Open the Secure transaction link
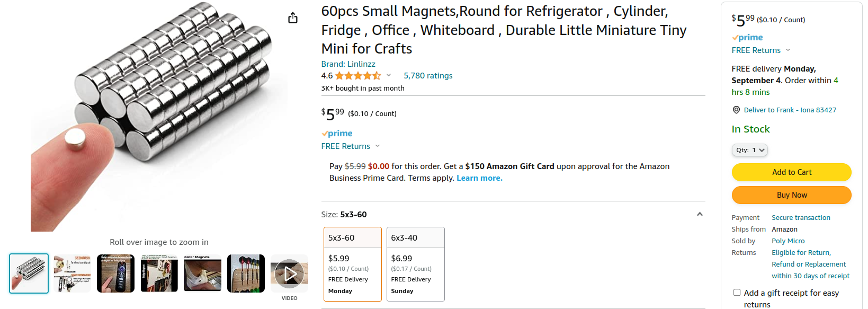This screenshot has height=309, width=868. click(801, 217)
